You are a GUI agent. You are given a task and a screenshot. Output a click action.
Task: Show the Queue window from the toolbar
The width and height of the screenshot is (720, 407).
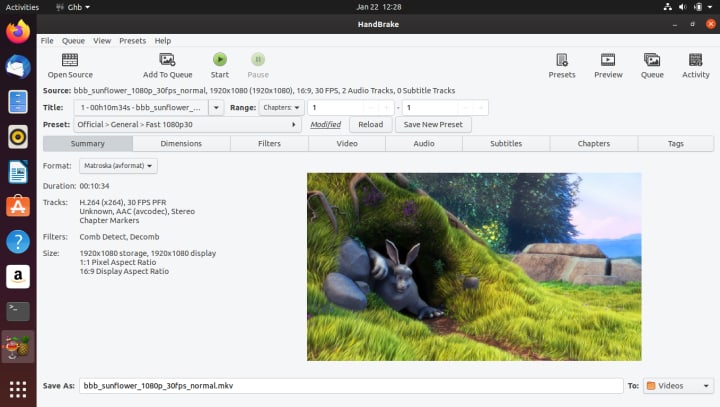pos(652,66)
